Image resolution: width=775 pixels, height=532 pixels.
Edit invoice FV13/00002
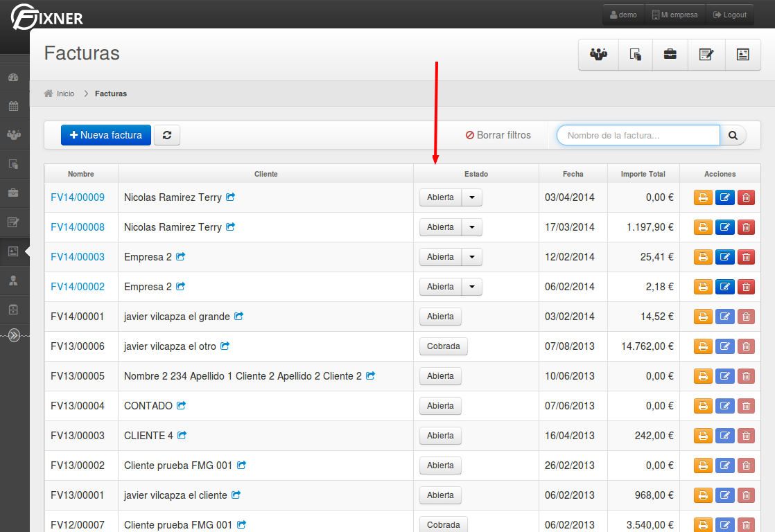coord(724,465)
